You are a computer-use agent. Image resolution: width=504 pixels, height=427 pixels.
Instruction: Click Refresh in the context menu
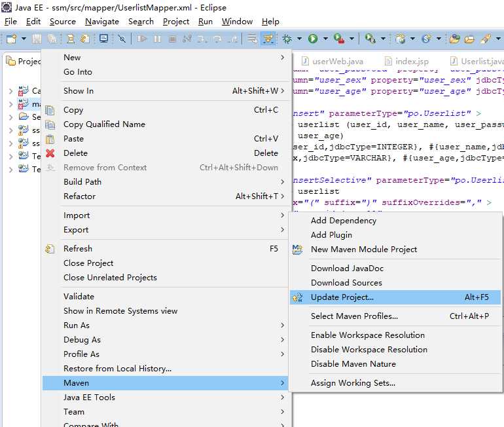pyautogui.click(x=165, y=249)
